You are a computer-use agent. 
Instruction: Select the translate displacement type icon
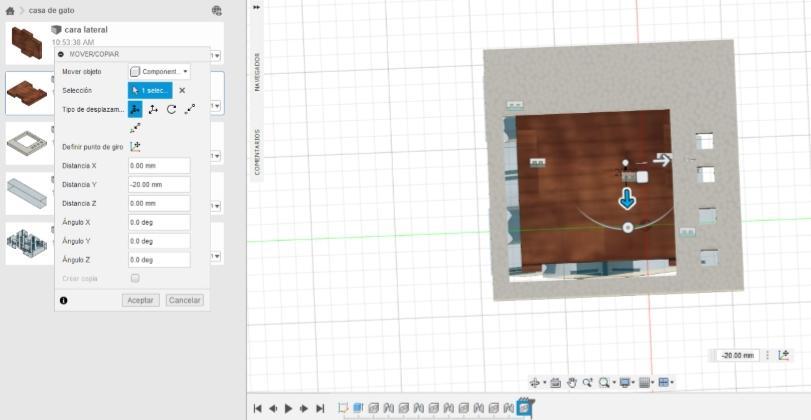click(x=153, y=109)
